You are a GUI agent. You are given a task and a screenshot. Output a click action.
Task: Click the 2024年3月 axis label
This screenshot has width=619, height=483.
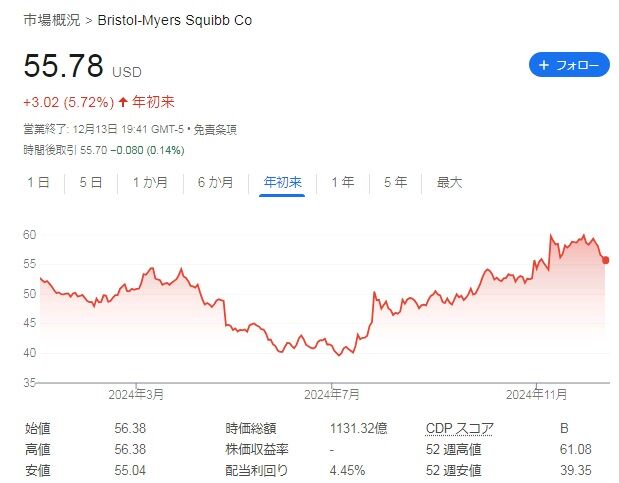(136, 395)
